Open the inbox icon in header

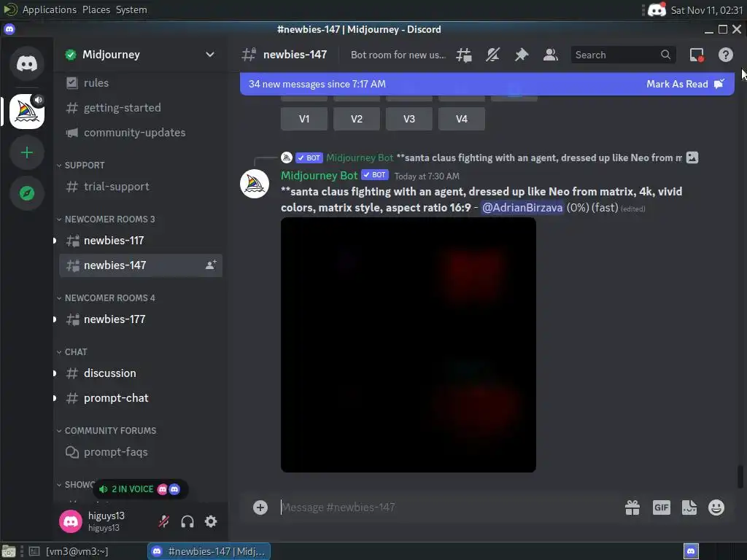[697, 55]
